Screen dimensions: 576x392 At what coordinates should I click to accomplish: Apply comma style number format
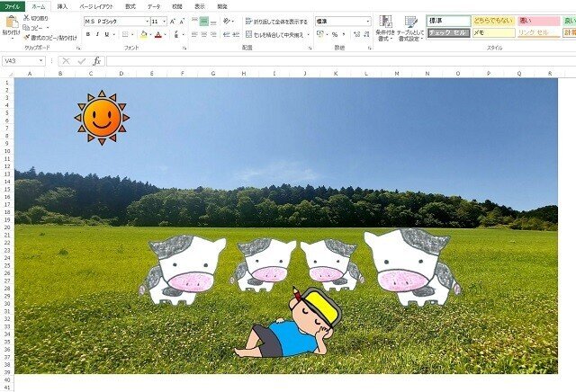click(344, 34)
